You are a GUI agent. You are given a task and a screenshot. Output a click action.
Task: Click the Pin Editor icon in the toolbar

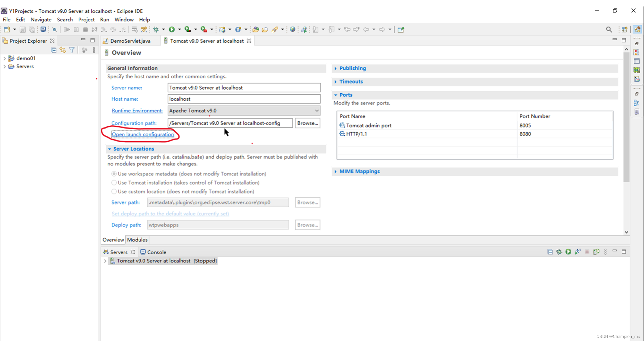click(x=401, y=30)
